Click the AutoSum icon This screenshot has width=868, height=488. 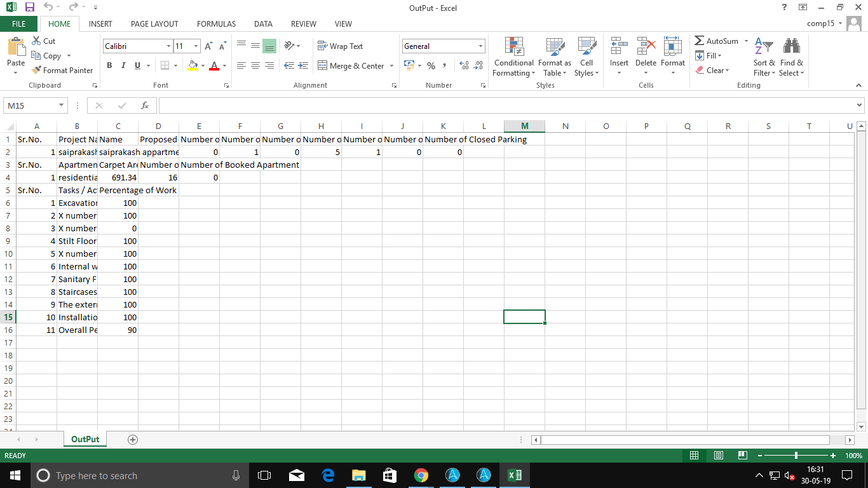700,41
